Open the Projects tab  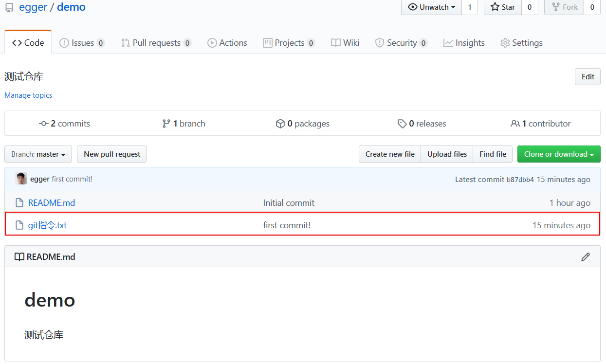(x=289, y=43)
